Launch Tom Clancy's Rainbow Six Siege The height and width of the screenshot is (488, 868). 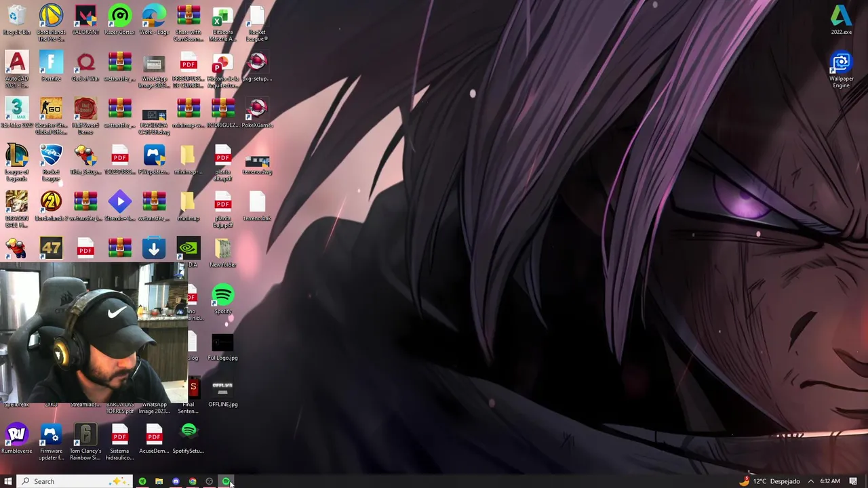85,441
